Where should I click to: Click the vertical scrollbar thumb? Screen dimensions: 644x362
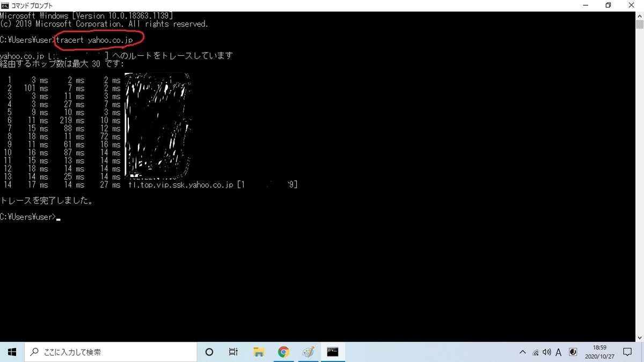640,24
